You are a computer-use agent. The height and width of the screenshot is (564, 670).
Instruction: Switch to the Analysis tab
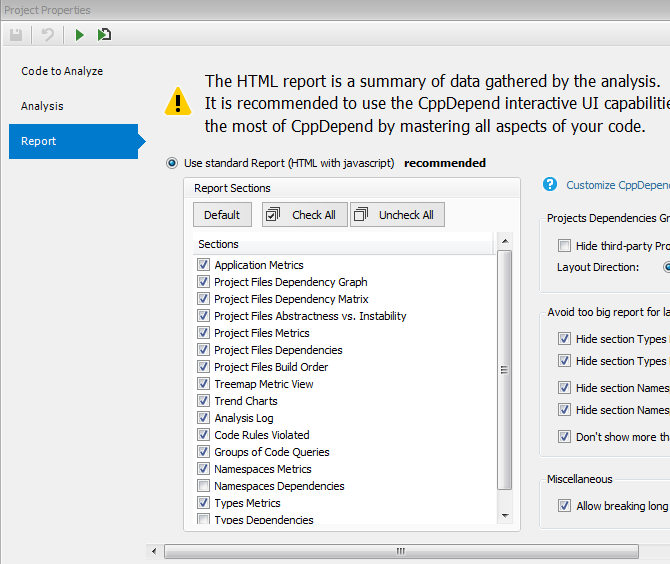click(42, 106)
